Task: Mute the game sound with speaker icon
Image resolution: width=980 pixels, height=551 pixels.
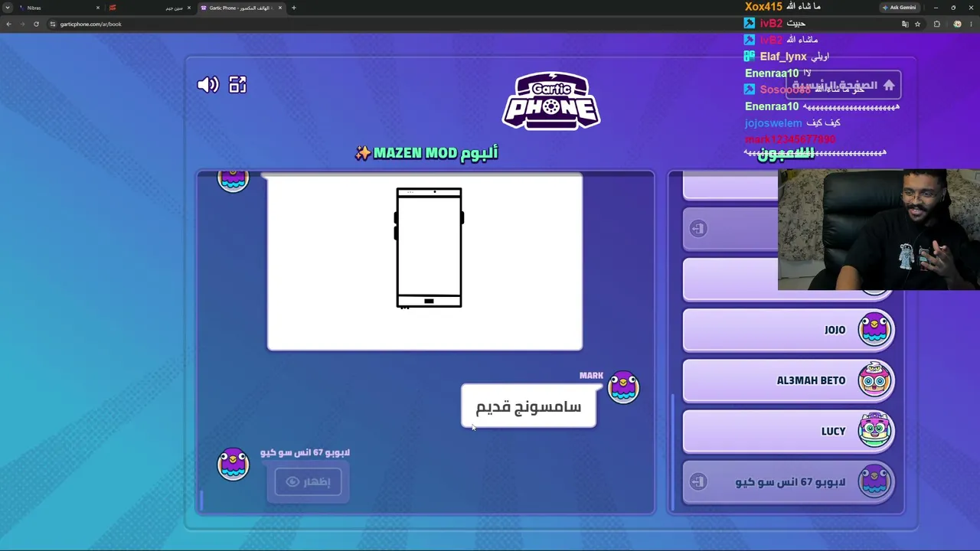Action: click(207, 85)
